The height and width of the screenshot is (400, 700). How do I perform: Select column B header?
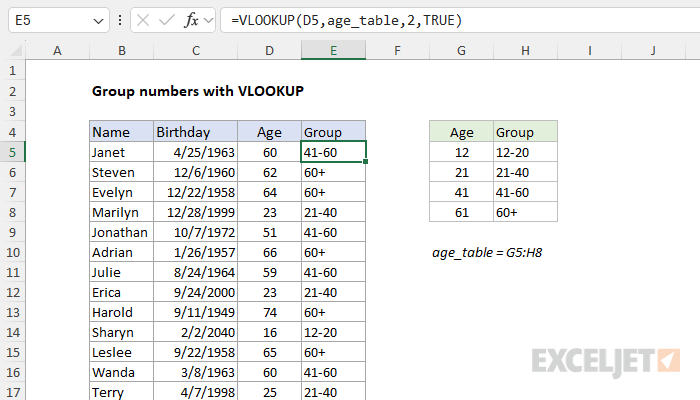(x=121, y=50)
